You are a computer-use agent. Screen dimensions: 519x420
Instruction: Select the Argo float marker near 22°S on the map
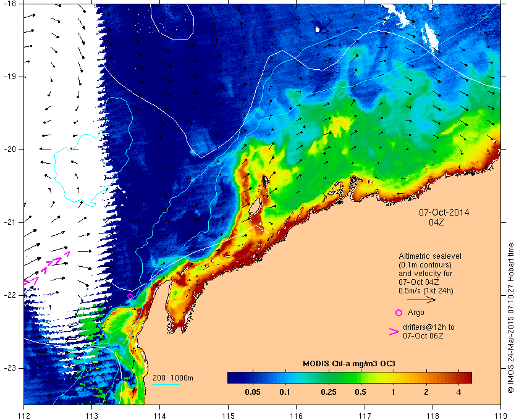pos(130,296)
